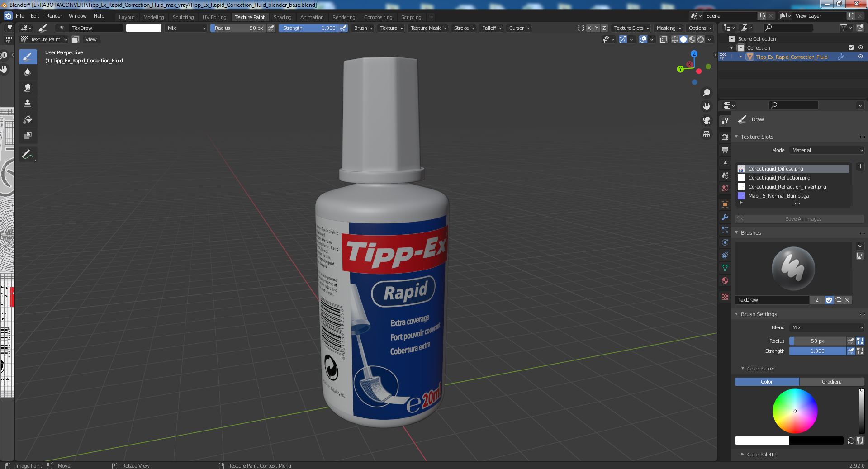Expand the Color Palette panel
This screenshot has height=469, width=868.
(761, 455)
